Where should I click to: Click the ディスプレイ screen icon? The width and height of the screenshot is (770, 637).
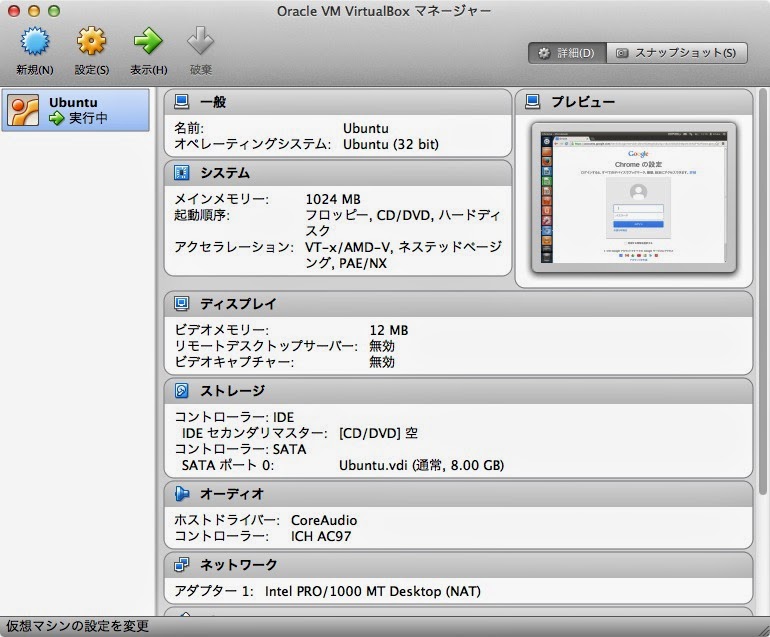182,304
